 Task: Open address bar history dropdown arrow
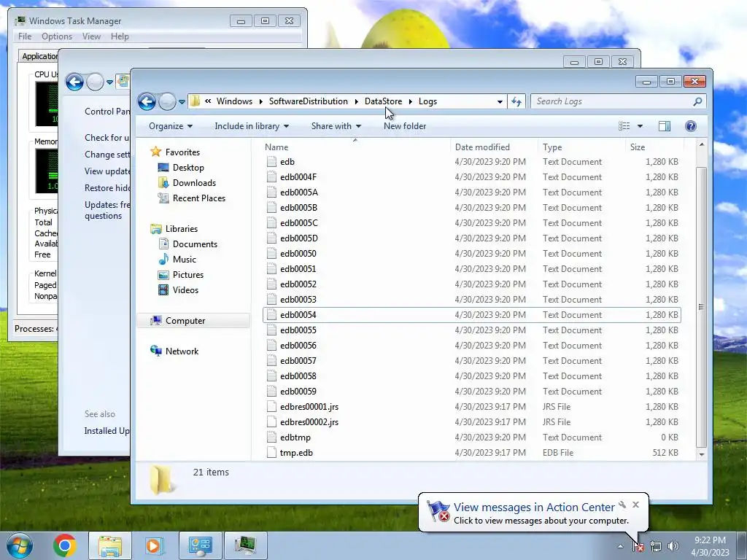pyautogui.click(x=499, y=101)
